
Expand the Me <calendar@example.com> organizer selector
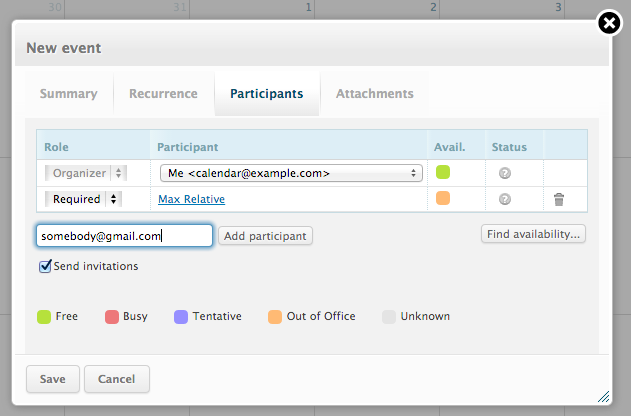pos(290,173)
